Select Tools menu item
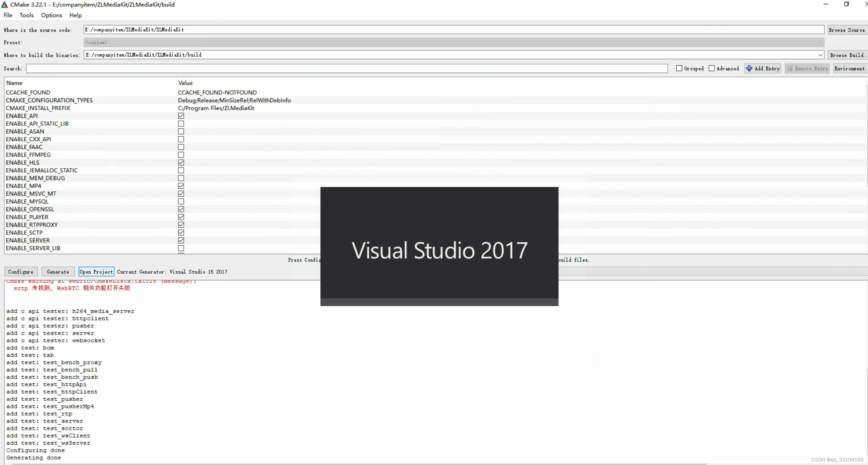 pyautogui.click(x=27, y=15)
